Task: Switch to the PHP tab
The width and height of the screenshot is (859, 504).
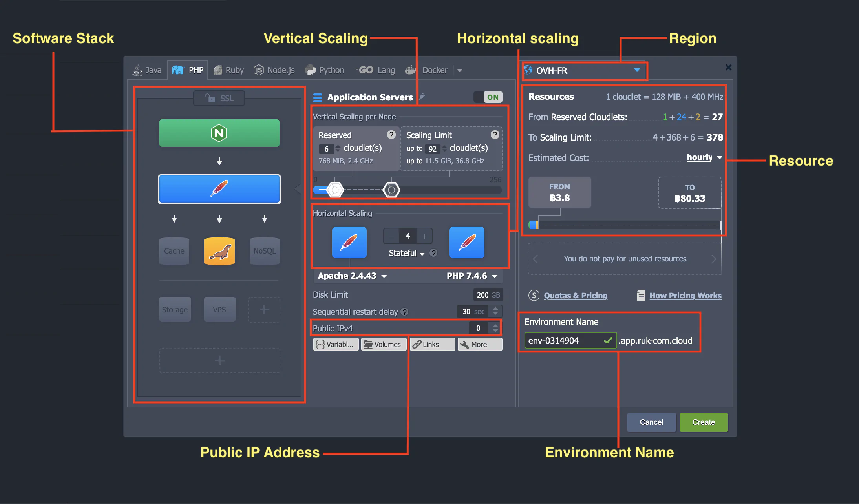Action: point(188,70)
